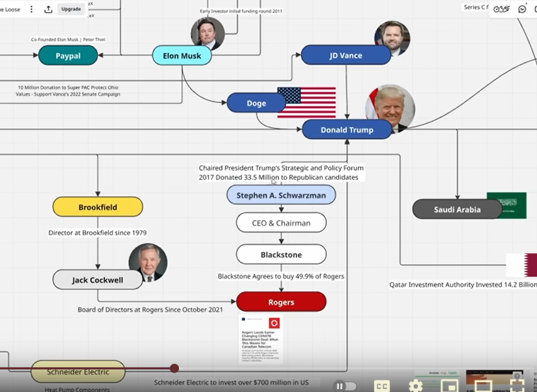Open the Rogers news article thumbnail
Image resolution: width=537 pixels, height=392 pixels.
tap(261, 339)
